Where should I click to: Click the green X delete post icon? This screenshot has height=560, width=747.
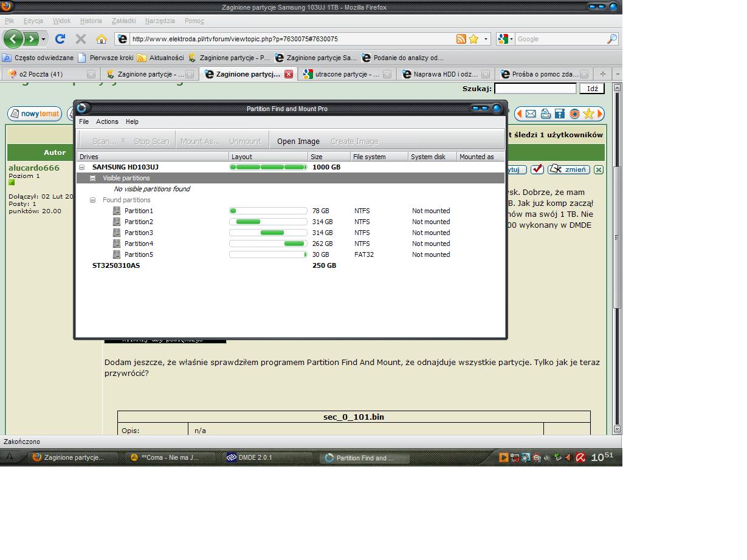[x=599, y=169]
